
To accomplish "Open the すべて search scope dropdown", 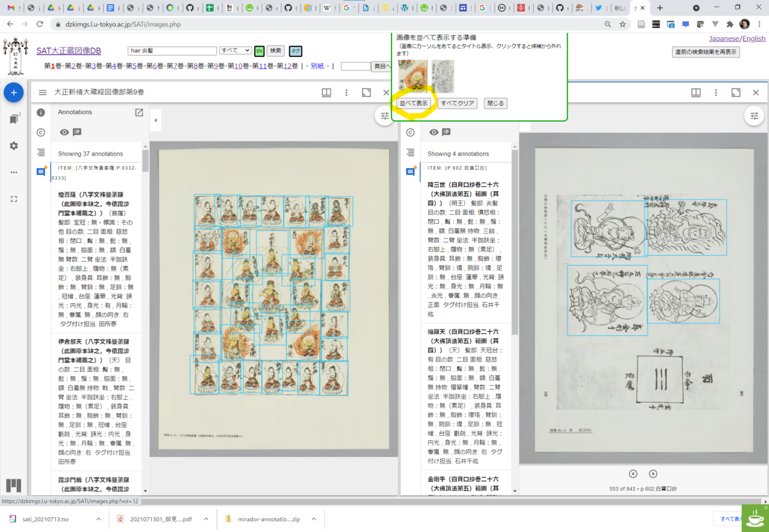I will (235, 51).
